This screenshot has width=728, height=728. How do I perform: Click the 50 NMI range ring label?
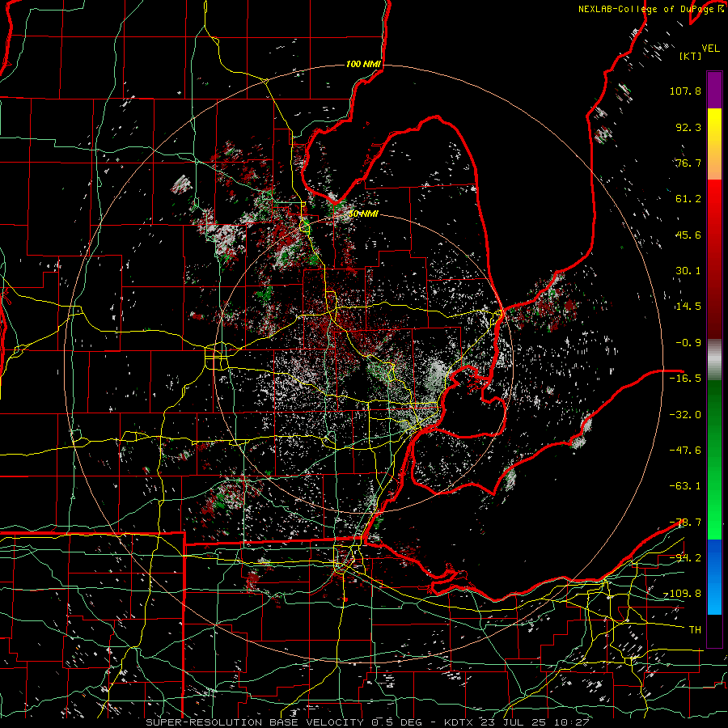[x=363, y=214]
